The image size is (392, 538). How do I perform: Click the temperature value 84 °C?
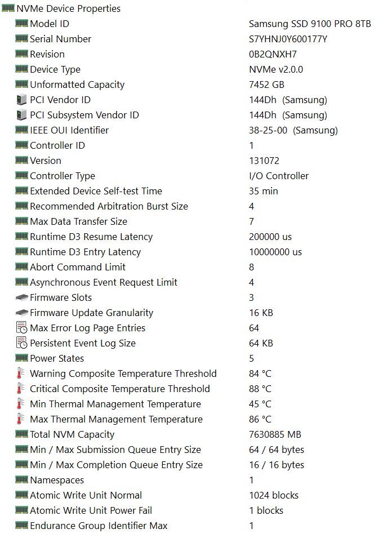tap(260, 374)
